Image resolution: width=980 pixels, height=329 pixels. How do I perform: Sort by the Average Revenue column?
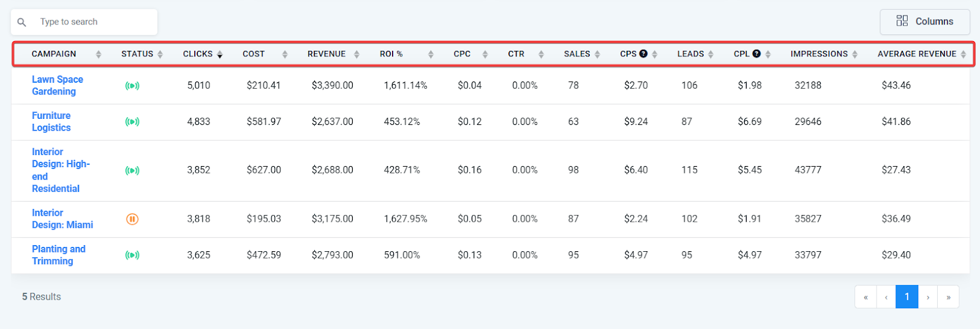click(916, 54)
